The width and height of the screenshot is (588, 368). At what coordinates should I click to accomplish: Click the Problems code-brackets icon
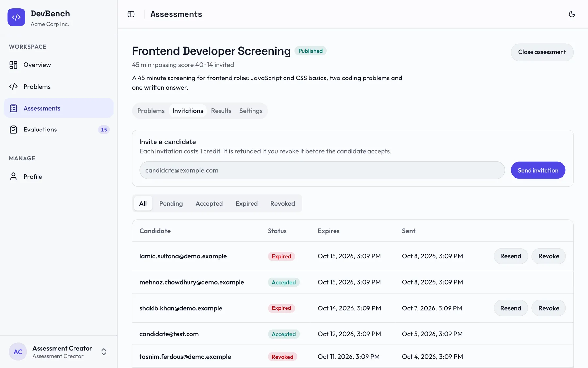13,86
